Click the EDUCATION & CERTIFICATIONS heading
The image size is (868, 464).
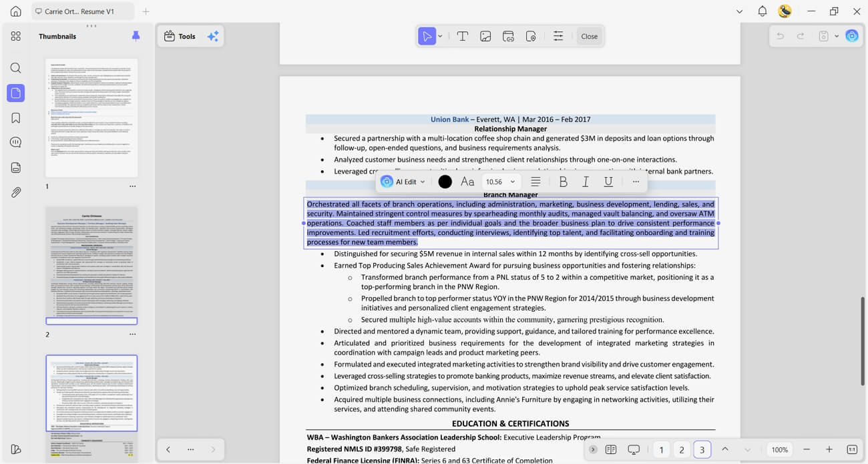point(510,423)
